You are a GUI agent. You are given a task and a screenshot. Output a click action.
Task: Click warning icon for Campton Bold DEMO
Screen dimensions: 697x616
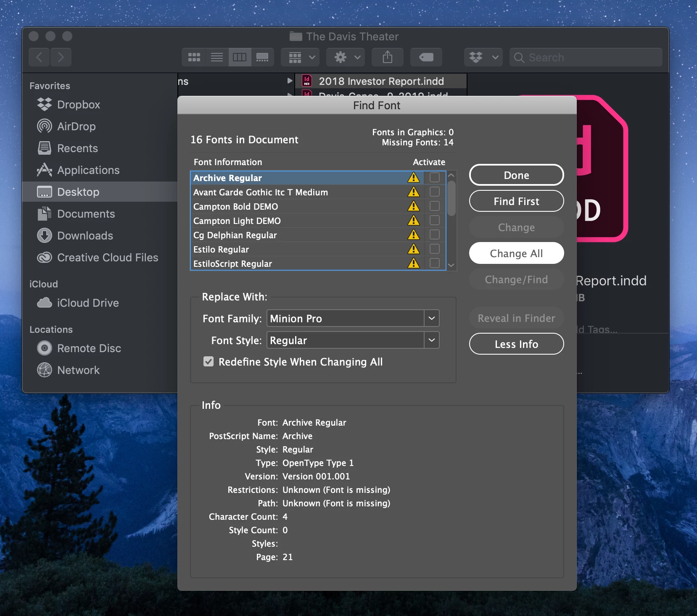click(x=414, y=206)
